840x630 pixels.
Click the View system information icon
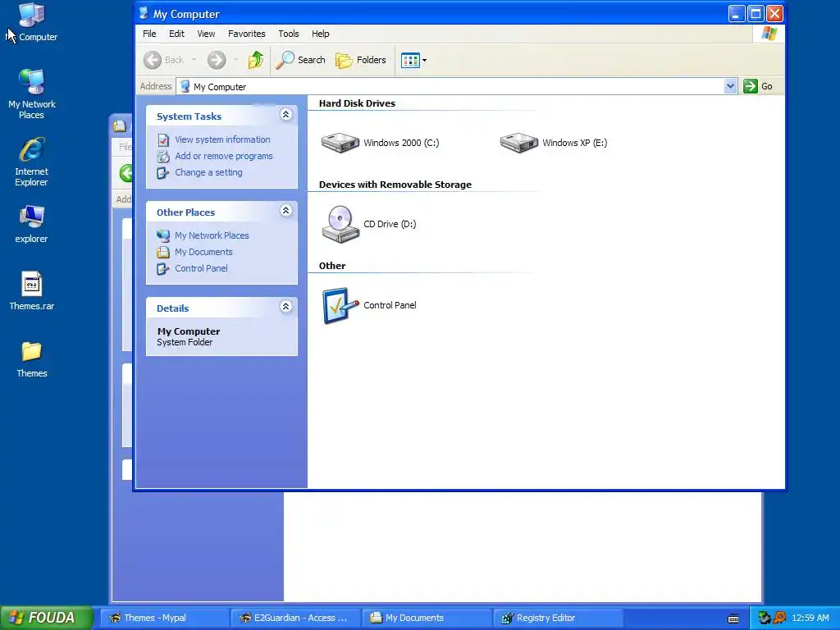point(163,139)
